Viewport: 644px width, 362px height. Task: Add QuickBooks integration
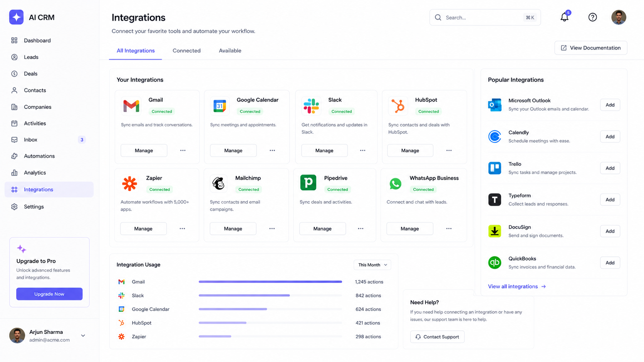point(610,263)
